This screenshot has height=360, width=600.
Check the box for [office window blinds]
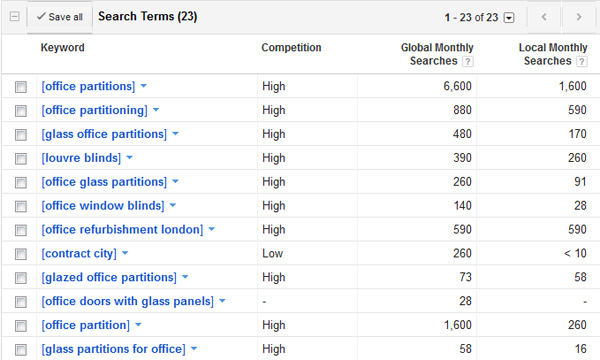[x=21, y=206]
